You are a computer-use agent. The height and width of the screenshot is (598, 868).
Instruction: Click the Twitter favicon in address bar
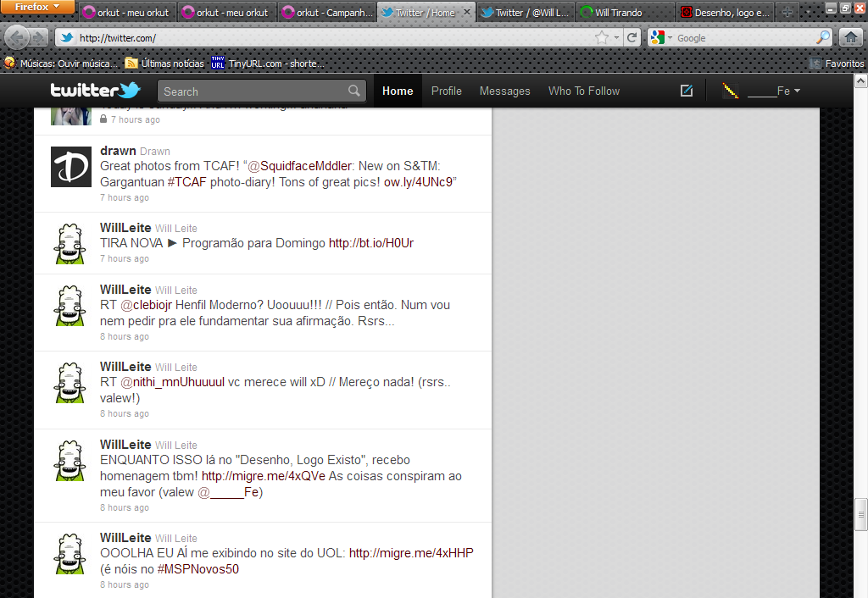click(x=67, y=37)
